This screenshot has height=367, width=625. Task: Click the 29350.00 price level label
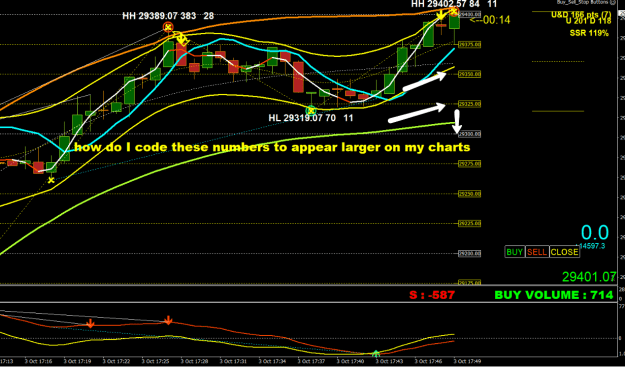[470, 74]
